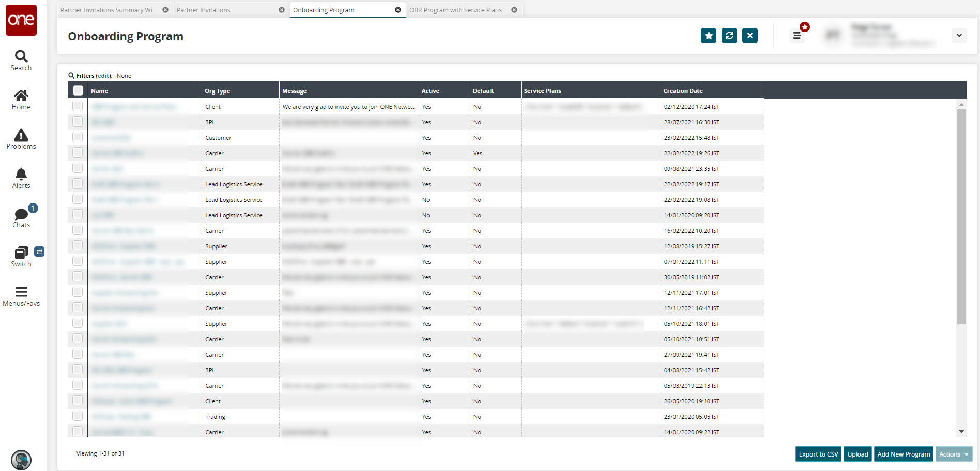Close the Partner Invitations tab
The image size is (980, 471).
tap(282, 10)
